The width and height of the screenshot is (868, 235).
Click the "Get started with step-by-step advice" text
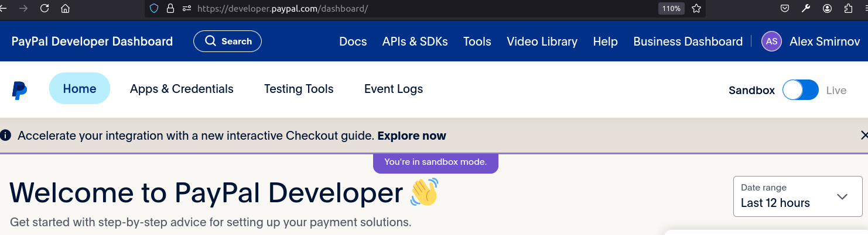click(211, 223)
